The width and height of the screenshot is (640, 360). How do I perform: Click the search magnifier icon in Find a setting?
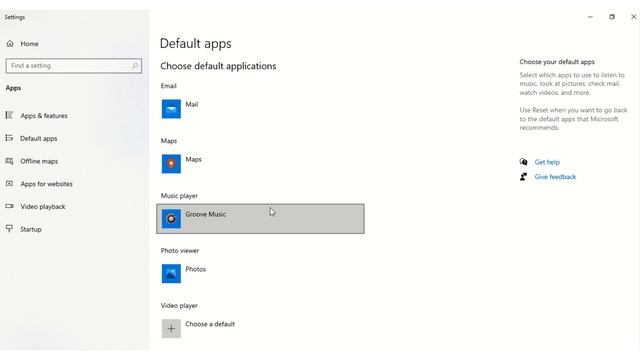pyautogui.click(x=135, y=66)
